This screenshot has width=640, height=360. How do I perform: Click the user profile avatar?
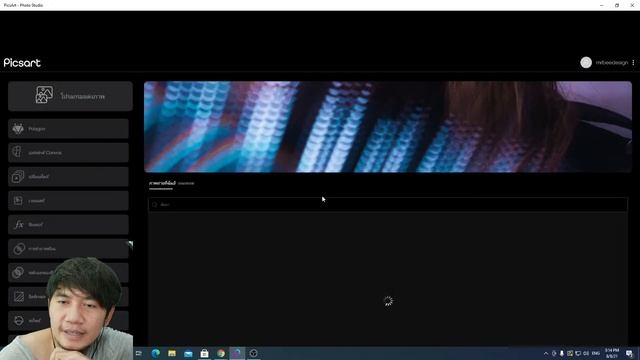point(586,62)
